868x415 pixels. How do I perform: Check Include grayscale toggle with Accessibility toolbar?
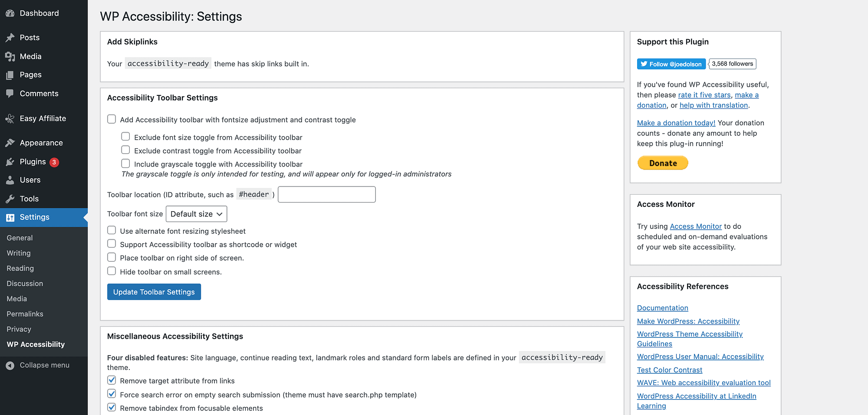(x=125, y=163)
